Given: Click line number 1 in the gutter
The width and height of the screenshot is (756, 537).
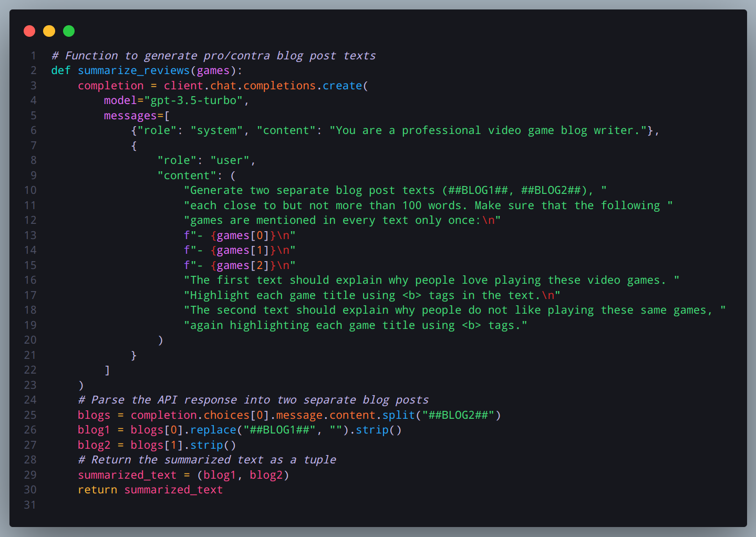Looking at the screenshot, I should pyautogui.click(x=33, y=56).
